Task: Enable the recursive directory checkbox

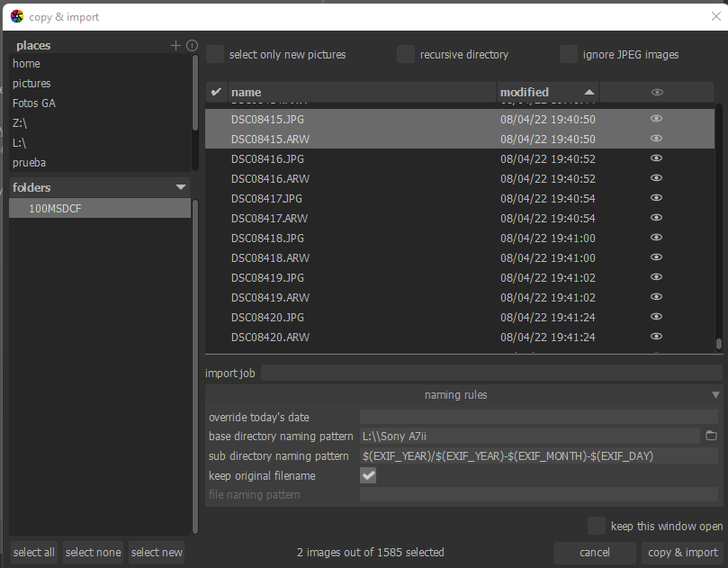Action: point(406,55)
